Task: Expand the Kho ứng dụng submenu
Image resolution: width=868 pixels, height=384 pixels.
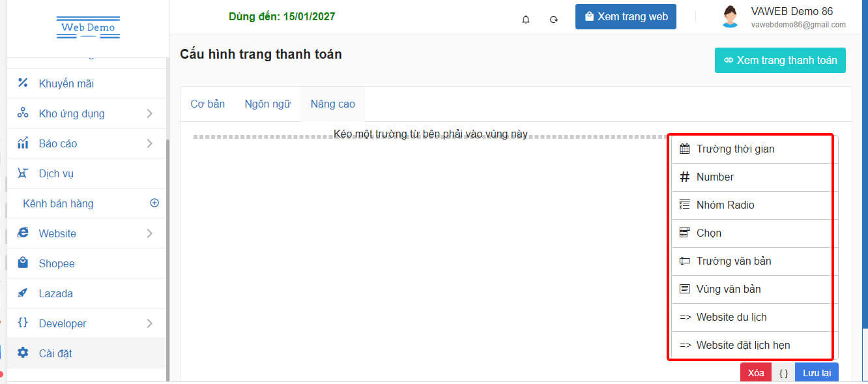Action: tap(149, 113)
